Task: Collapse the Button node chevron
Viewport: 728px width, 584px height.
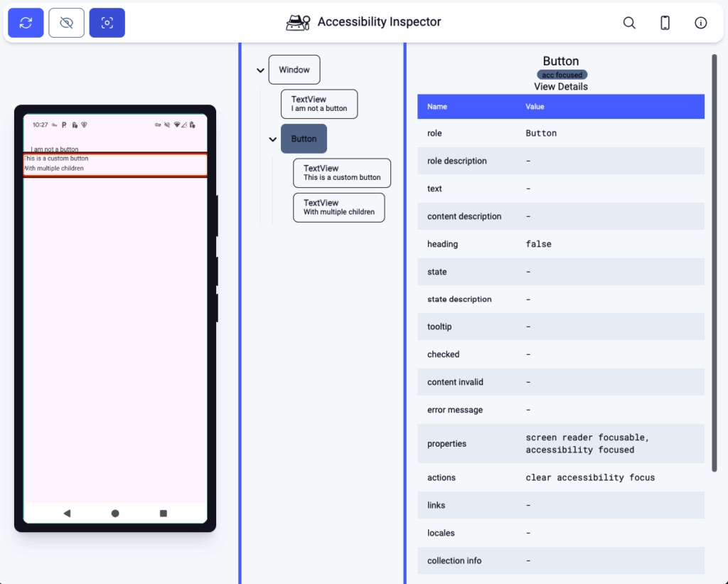Action: [273, 139]
